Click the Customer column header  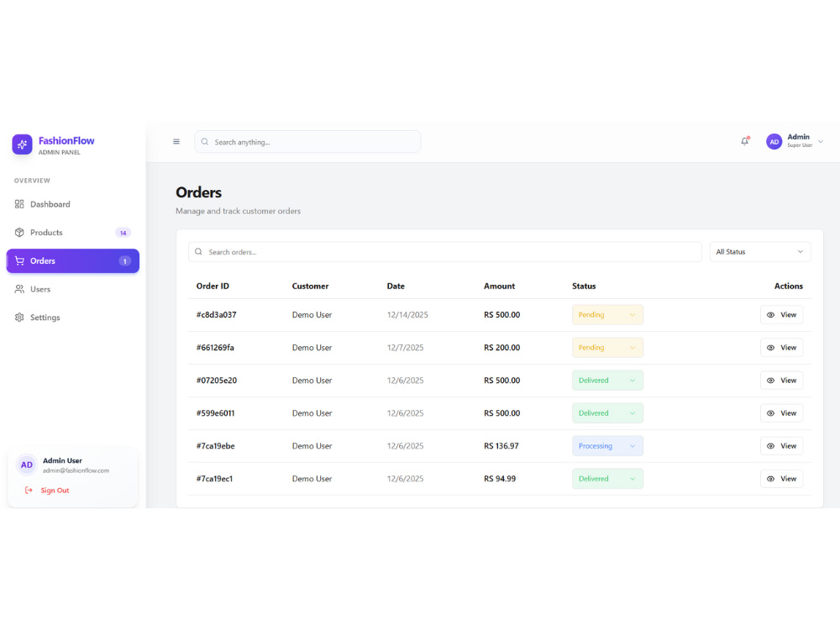pos(310,286)
